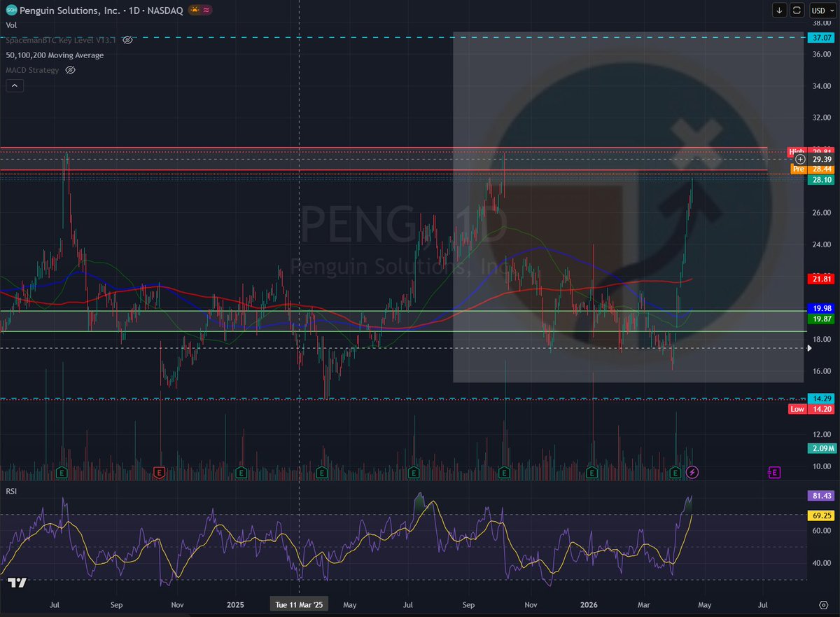Click the 14.29 key level label
The image size is (840, 617).
click(820, 398)
